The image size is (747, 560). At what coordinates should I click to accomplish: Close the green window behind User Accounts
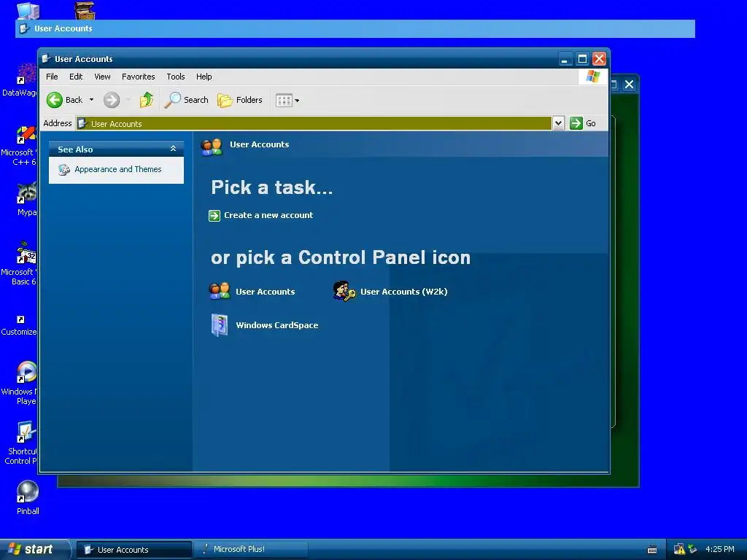click(629, 85)
